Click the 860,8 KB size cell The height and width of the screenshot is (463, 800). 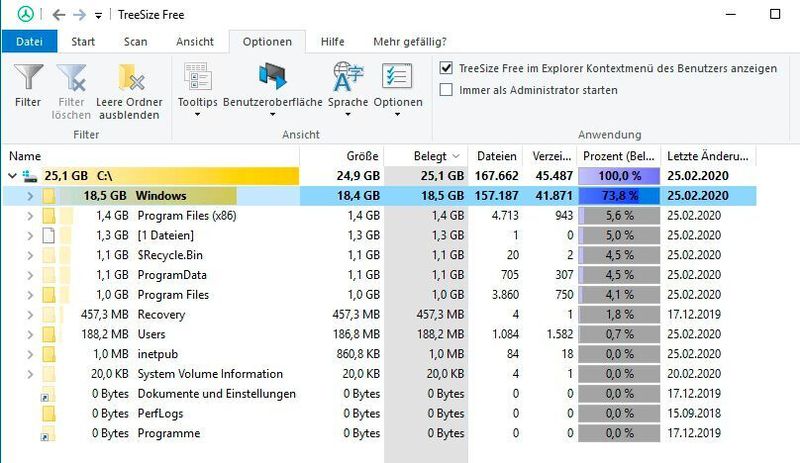pyautogui.click(x=358, y=354)
